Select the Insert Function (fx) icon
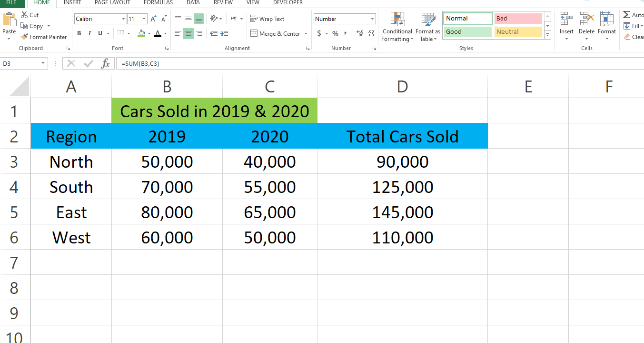The width and height of the screenshot is (644, 343). [x=106, y=63]
